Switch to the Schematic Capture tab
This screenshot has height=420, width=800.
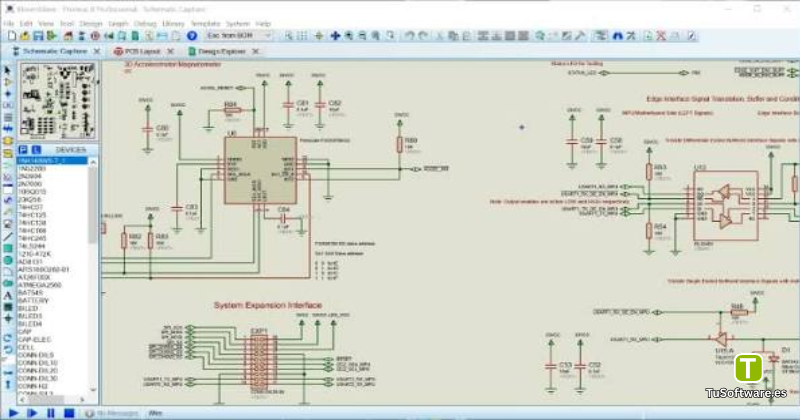click(55, 51)
